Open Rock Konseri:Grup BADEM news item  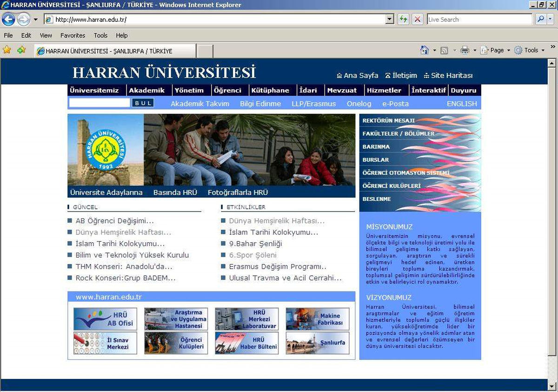[126, 278]
